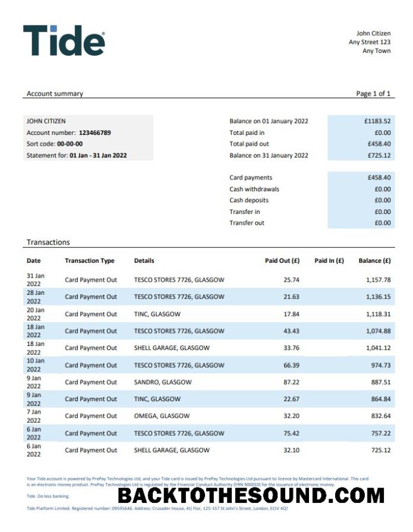Viewport: 413px width, 532px height.
Task: Click the 'Transaction Type' column header
Action: coord(90,261)
